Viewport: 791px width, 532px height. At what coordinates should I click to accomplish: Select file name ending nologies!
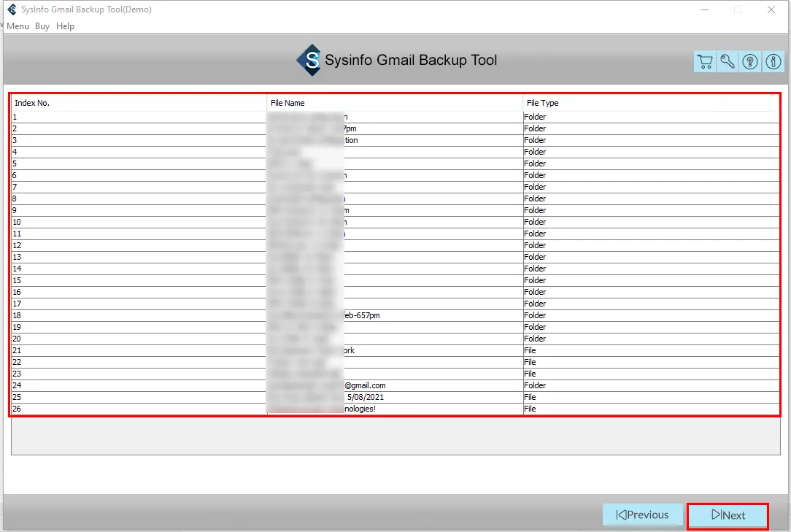(395, 409)
